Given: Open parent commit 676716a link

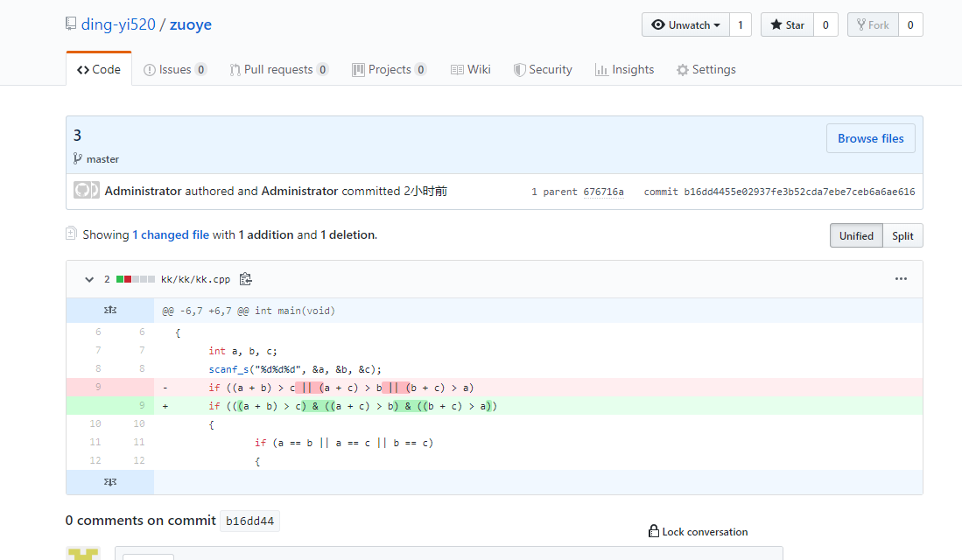Looking at the screenshot, I should coord(603,192).
